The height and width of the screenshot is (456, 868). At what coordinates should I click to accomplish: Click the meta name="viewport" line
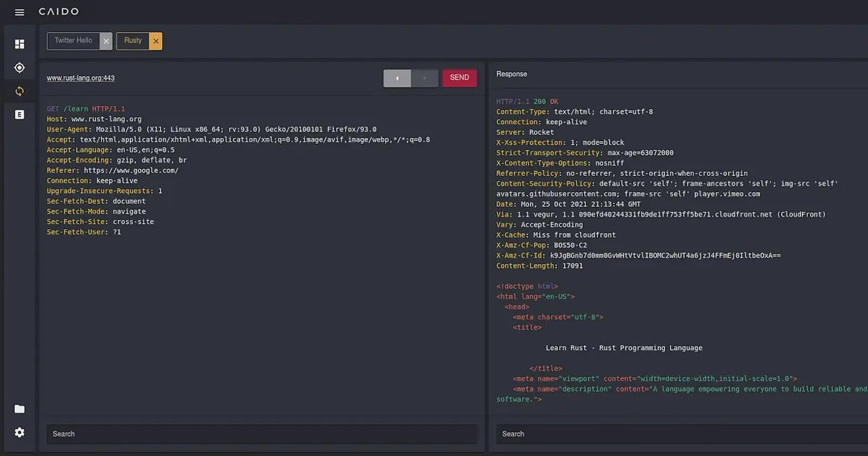[655, 379]
